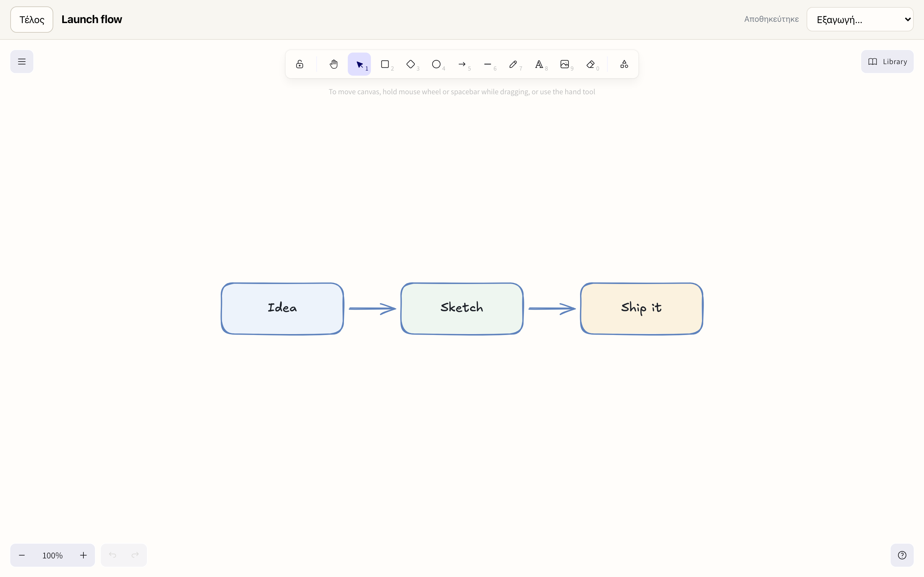Select the Text tool
This screenshot has width=924, height=577.
click(x=539, y=64)
